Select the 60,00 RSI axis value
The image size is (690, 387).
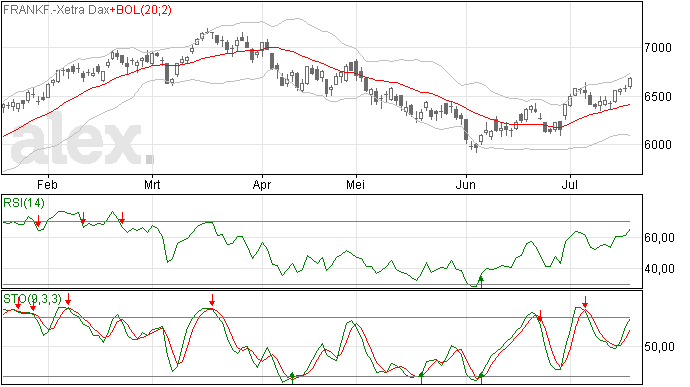coord(659,238)
